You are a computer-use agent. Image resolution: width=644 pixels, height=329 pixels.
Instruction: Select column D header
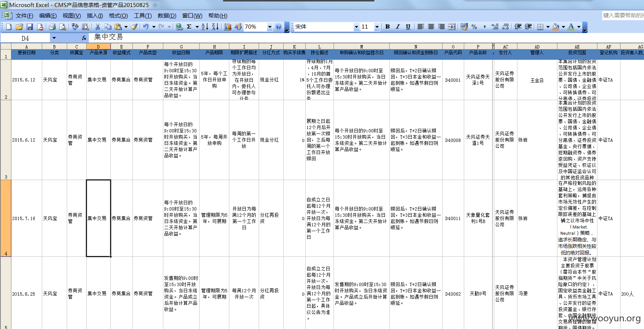click(x=98, y=46)
